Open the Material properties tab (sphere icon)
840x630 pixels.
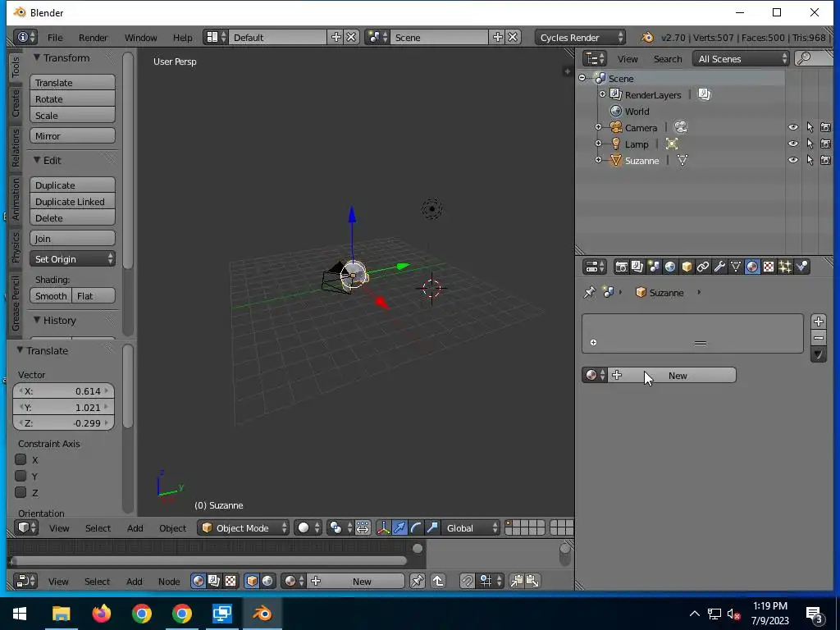[752, 267]
